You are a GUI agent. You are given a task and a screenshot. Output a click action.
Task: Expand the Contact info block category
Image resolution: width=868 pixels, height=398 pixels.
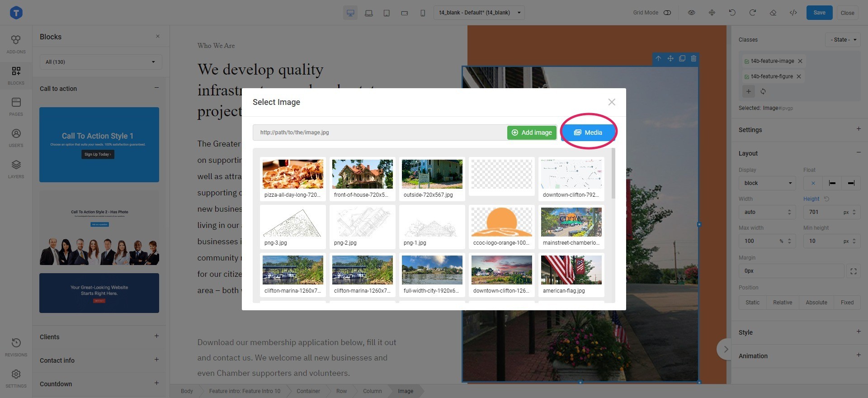tap(156, 360)
